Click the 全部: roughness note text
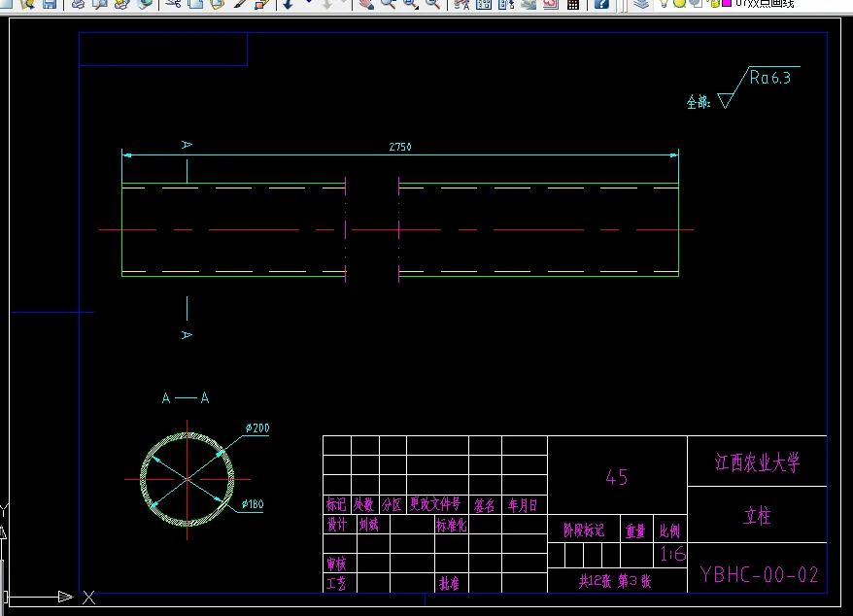853x616 pixels. point(698,102)
